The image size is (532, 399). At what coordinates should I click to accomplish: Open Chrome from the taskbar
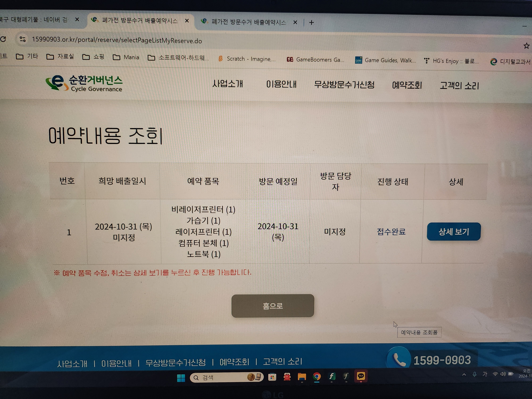[317, 376]
